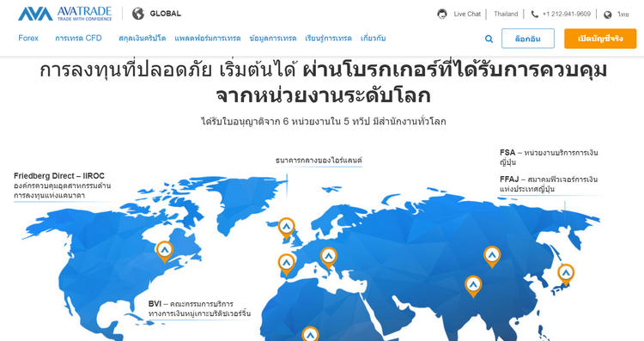Open the แพลตฟอร์มการเทรด menu
The height and width of the screenshot is (341, 644).
(208, 38)
